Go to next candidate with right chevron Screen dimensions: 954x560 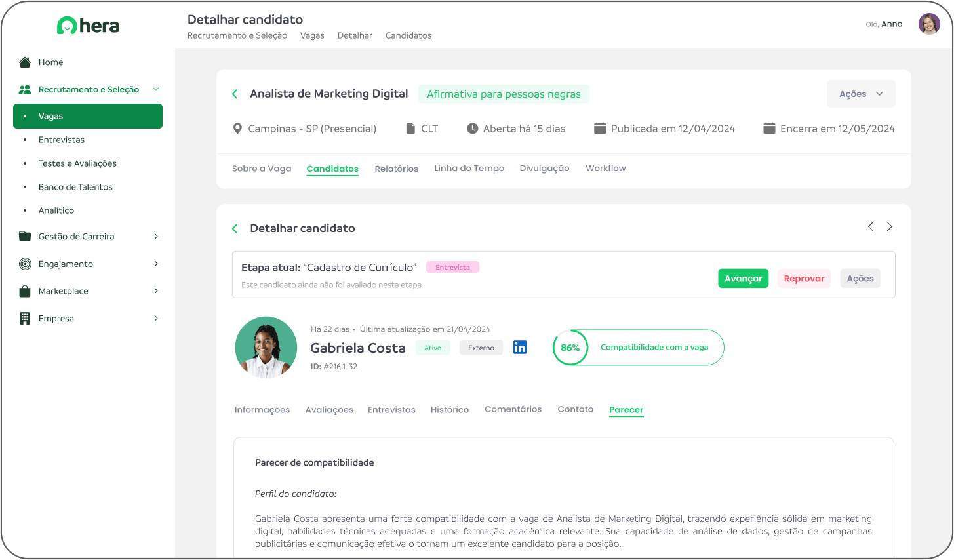890,227
